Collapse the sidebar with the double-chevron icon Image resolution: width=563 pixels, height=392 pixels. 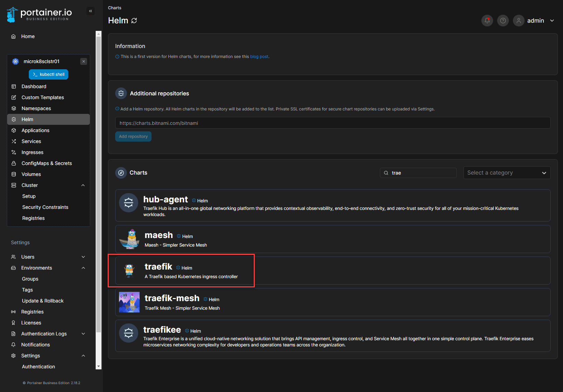(91, 11)
